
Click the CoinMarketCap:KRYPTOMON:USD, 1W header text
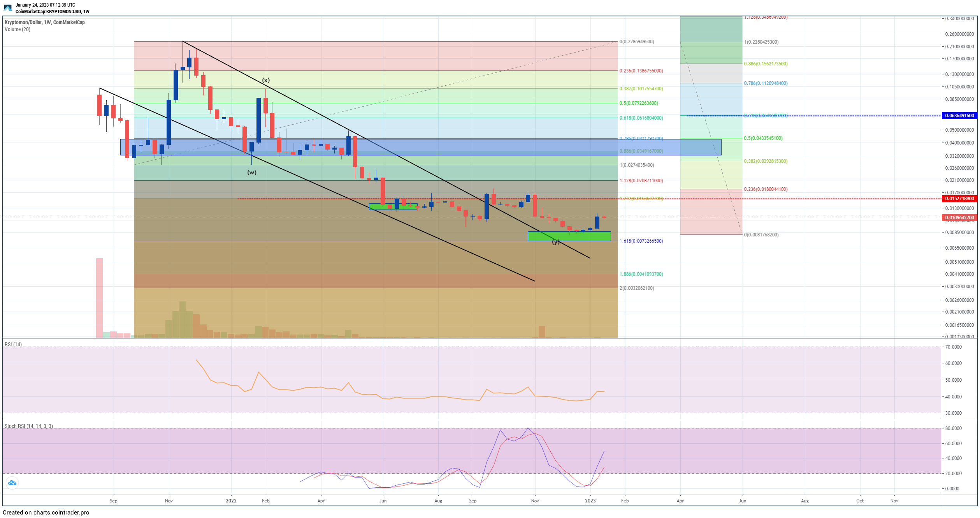tap(52, 12)
